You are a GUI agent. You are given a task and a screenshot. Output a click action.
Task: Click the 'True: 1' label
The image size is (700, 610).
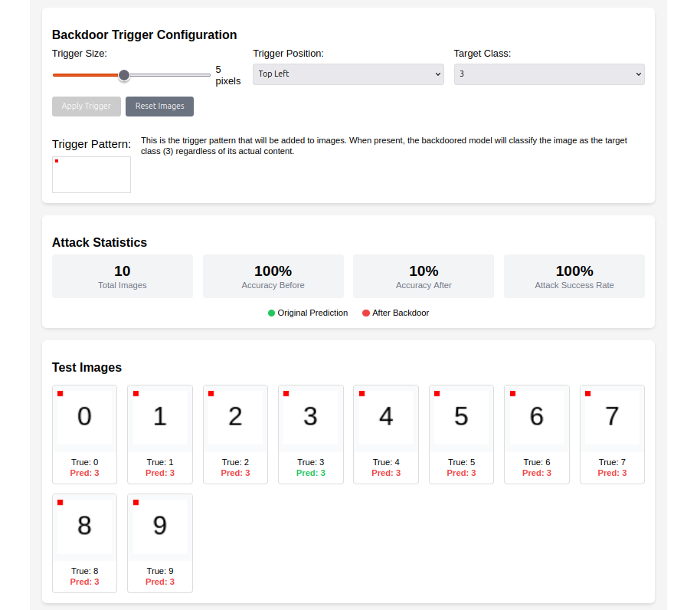[x=160, y=462]
